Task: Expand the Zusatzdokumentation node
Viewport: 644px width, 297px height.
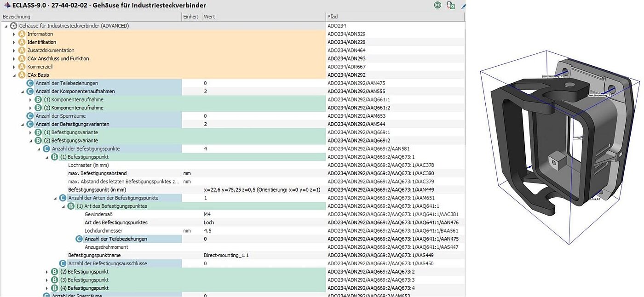Action: (14, 51)
